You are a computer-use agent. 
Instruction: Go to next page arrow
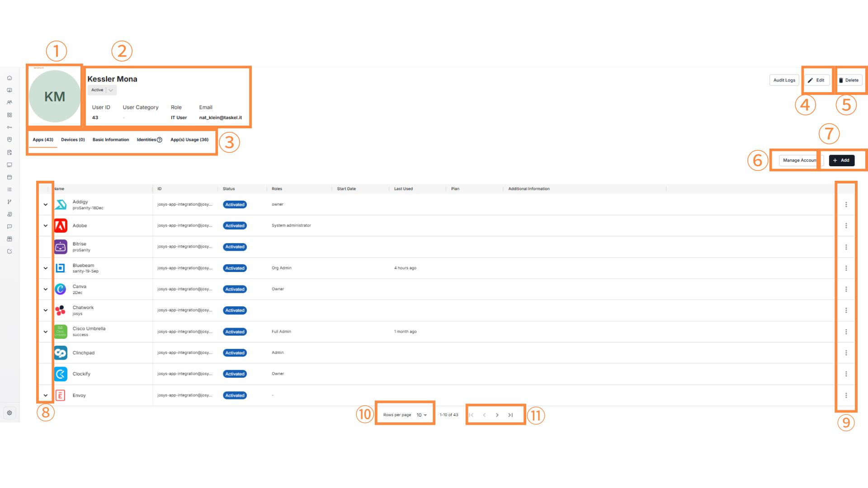coord(497,415)
